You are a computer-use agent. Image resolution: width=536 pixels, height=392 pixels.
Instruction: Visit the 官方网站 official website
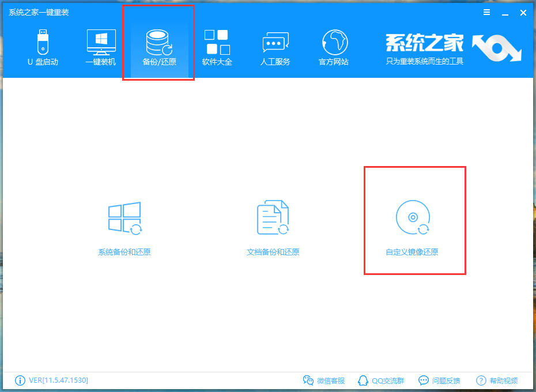[x=333, y=46]
